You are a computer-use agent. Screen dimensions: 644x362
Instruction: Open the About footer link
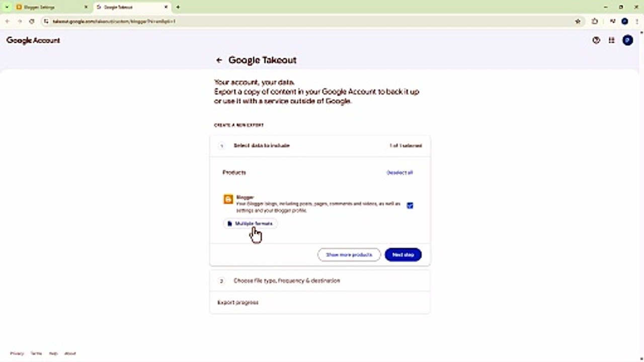70,353
